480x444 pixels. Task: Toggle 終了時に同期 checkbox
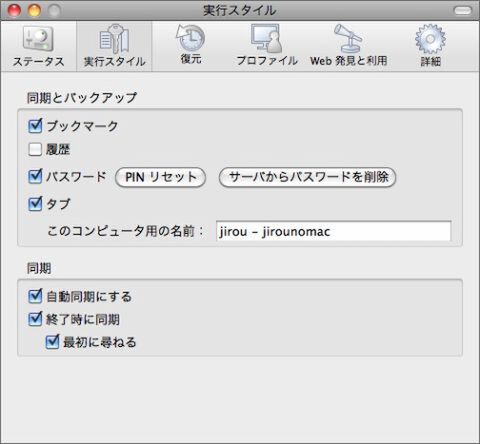[x=35, y=319]
